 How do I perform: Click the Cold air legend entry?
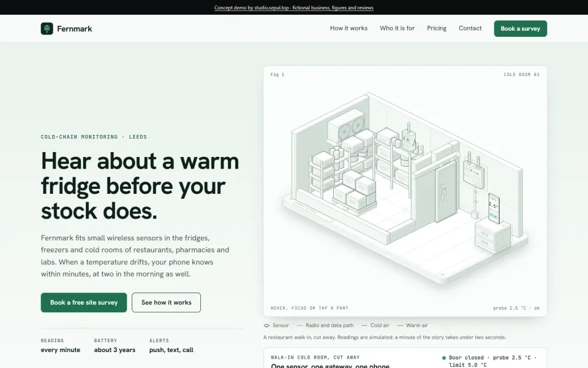(x=375, y=326)
